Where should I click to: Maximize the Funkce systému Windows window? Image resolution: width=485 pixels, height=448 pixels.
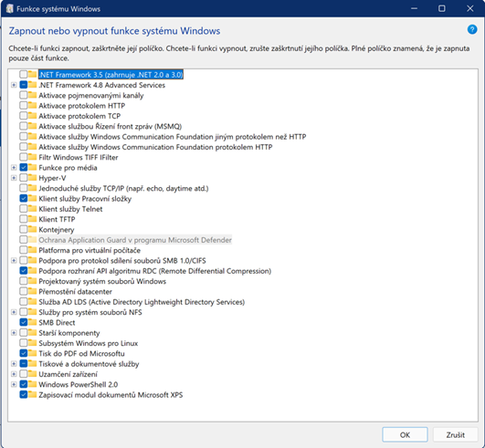tap(442, 8)
